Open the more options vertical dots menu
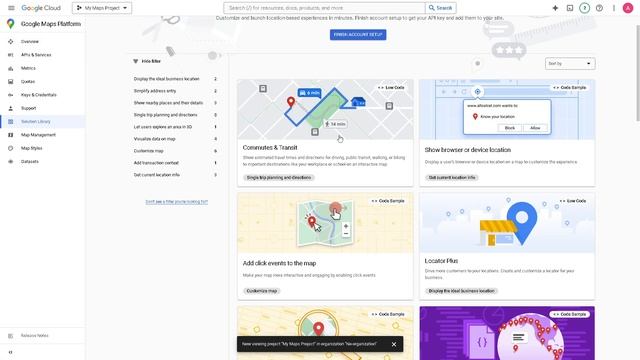The image size is (640, 360). coord(613,8)
